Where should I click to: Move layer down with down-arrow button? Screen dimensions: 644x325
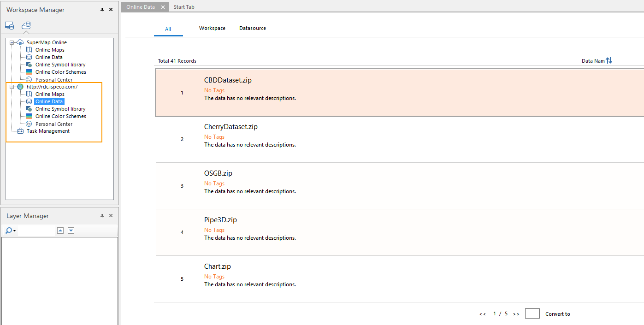(x=71, y=230)
